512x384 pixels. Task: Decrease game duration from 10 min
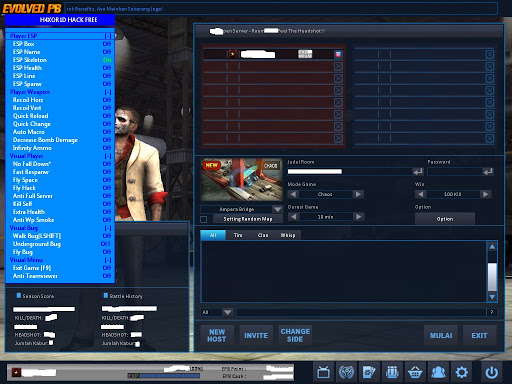(x=293, y=217)
